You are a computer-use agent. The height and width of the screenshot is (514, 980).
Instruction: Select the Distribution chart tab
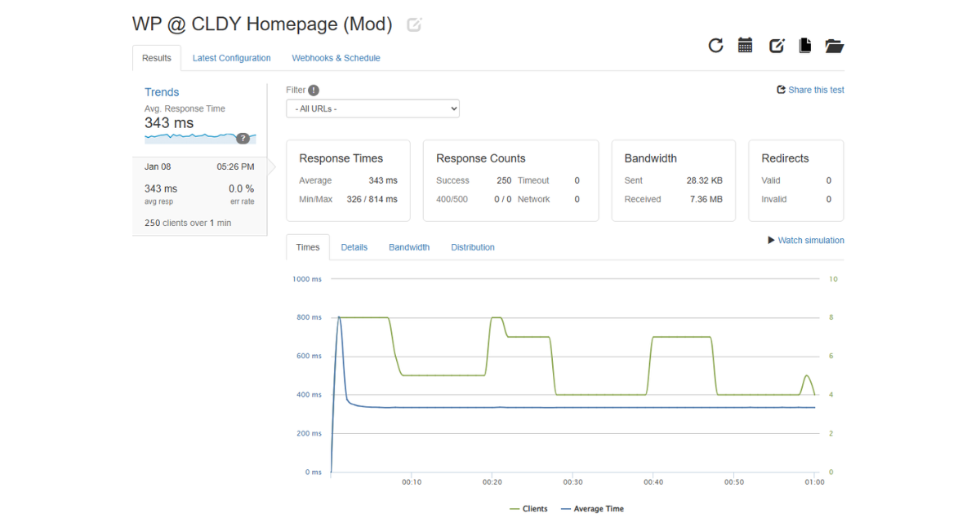tap(472, 246)
